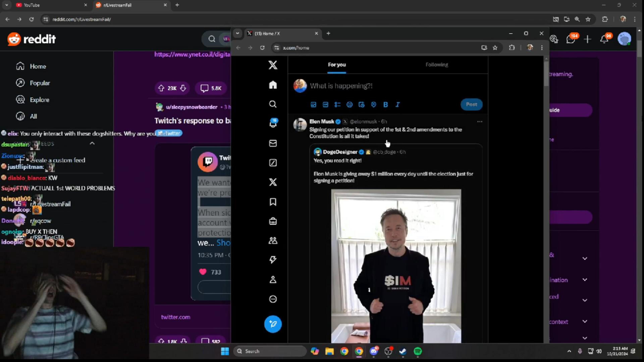Image resolution: width=644 pixels, height=362 pixels.
Task: Open Reddit user avatar menu
Action: tap(624, 39)
